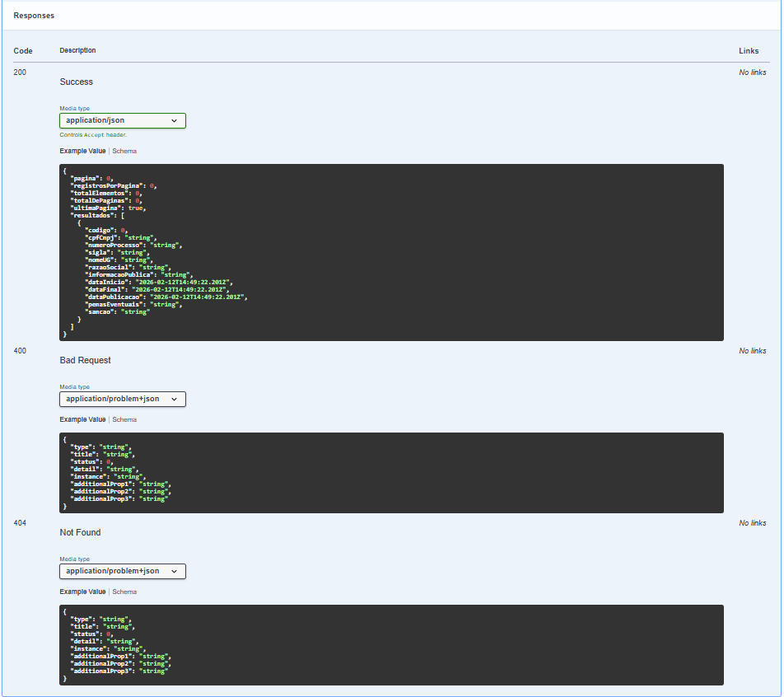This screenshot has height=697, width=784.
Task: Click the "dataFinal" timestamp line
Action: tap(157, 290)
